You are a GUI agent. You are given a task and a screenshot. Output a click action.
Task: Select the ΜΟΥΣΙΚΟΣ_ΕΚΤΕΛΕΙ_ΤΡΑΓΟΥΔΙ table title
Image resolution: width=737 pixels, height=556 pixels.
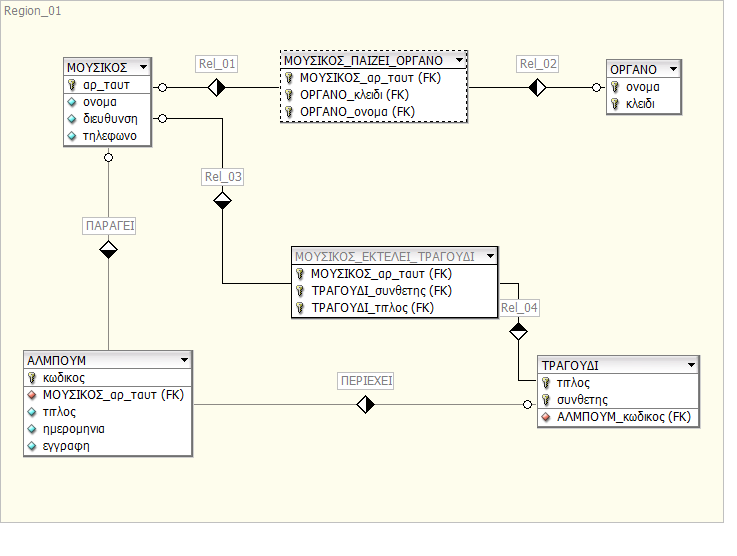click(385, 257)
